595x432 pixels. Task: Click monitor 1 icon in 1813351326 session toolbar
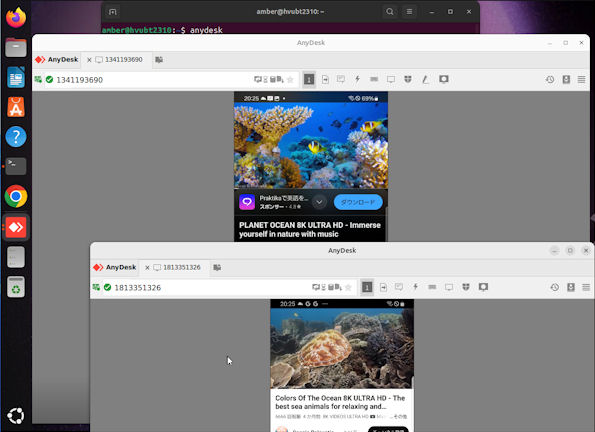[367, 287]
